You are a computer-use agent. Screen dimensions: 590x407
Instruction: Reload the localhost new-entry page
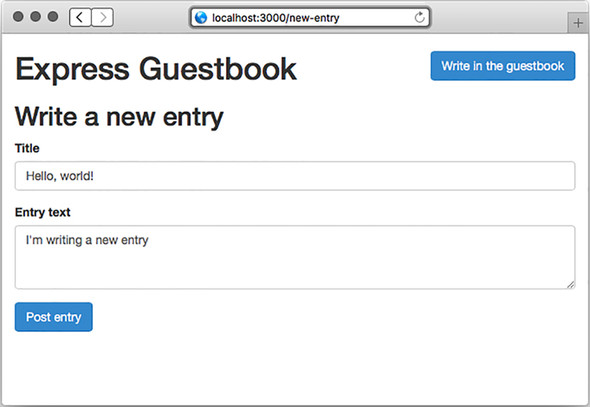[419, 17]
